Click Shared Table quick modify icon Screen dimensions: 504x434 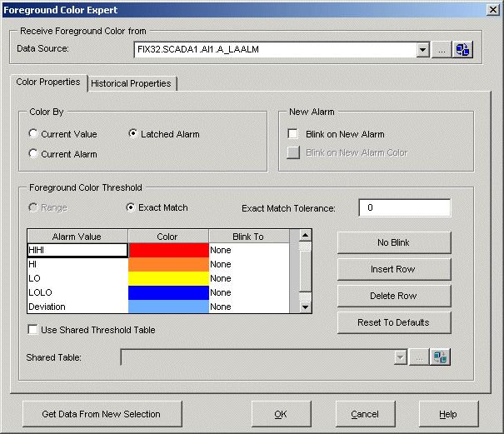tap(440, 357)
